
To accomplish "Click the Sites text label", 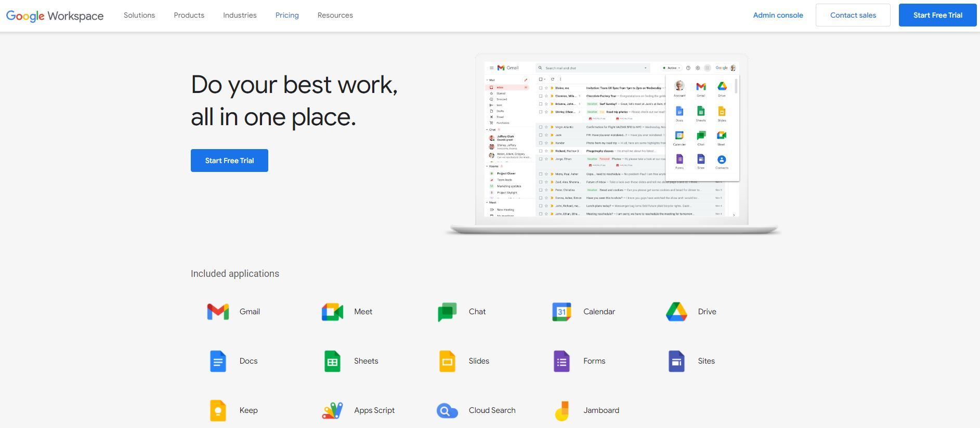I will coord(706,361).
